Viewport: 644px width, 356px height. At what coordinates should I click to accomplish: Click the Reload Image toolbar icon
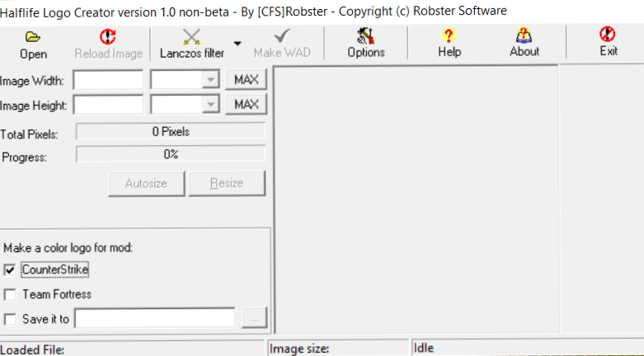point(108,37)
